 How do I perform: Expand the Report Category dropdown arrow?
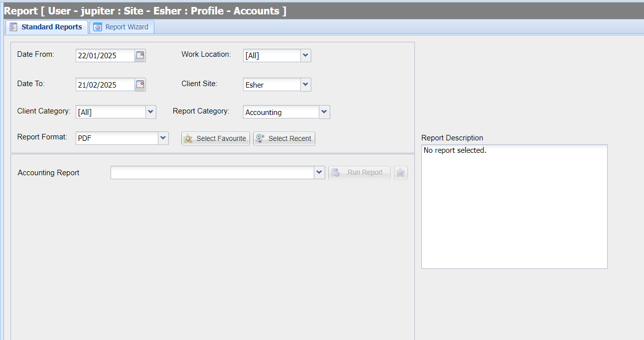click(324, 112)
